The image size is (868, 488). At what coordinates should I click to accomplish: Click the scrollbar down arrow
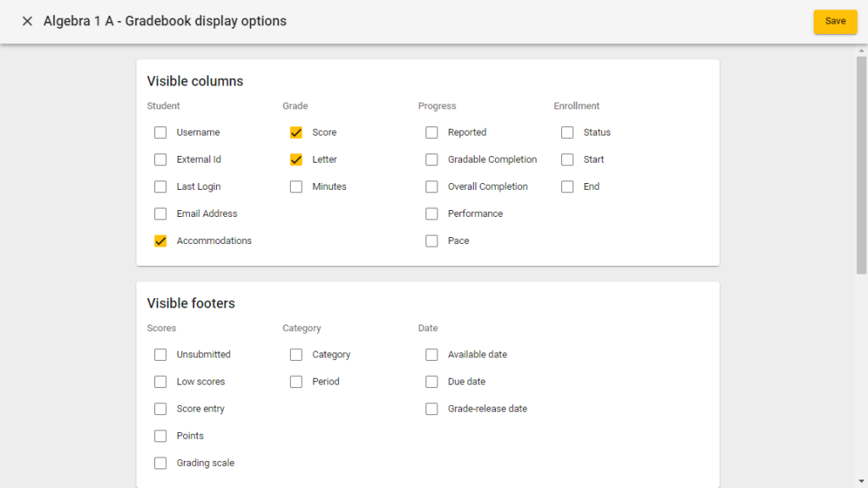tap(860, 481)
